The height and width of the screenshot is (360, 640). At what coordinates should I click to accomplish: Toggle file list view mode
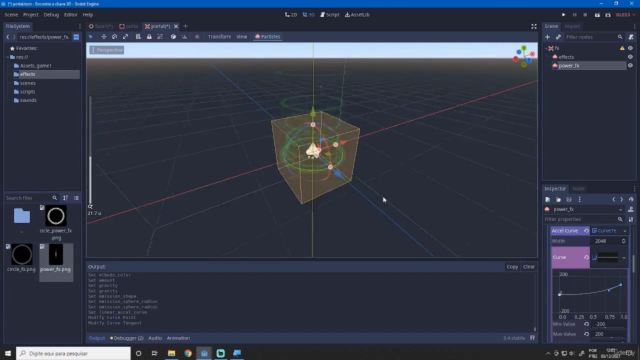(76, 198)
